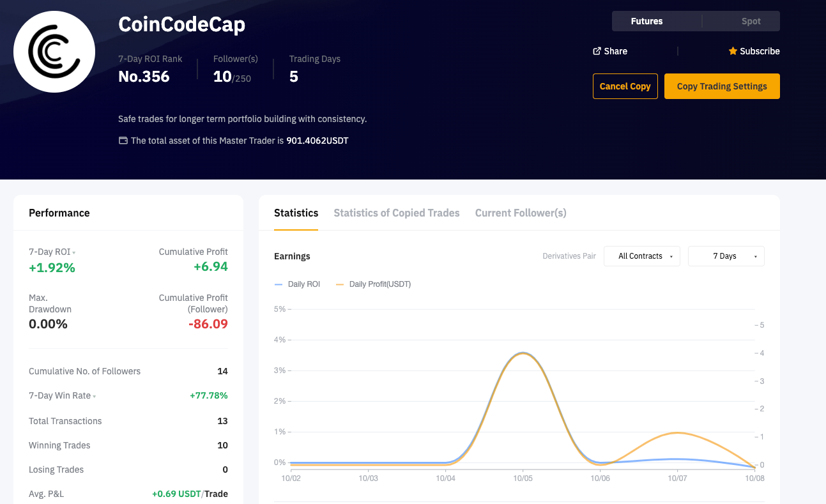Image resolution: width=826 pixels, height=504 pixels.
Task: Click the 10/250 followers count
Action: (232, 77)
